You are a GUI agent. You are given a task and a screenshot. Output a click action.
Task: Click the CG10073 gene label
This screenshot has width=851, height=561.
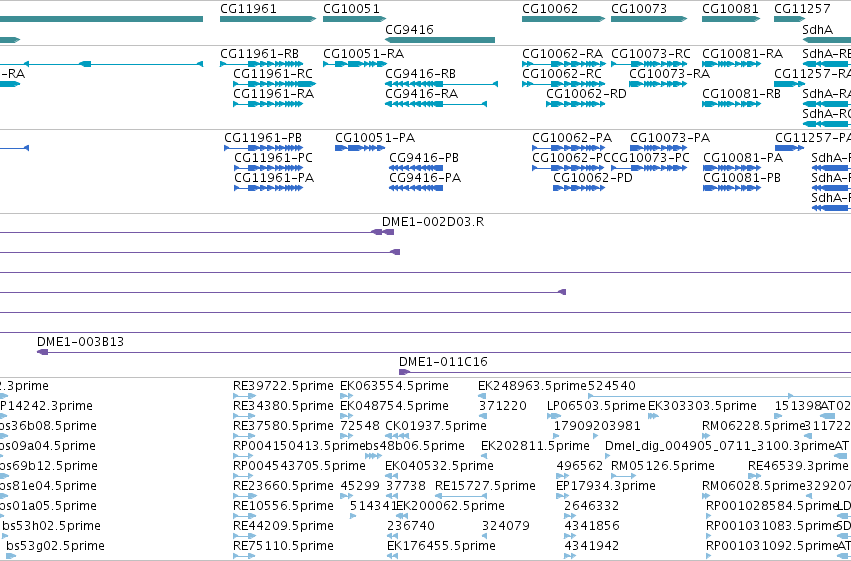[638, 9]
